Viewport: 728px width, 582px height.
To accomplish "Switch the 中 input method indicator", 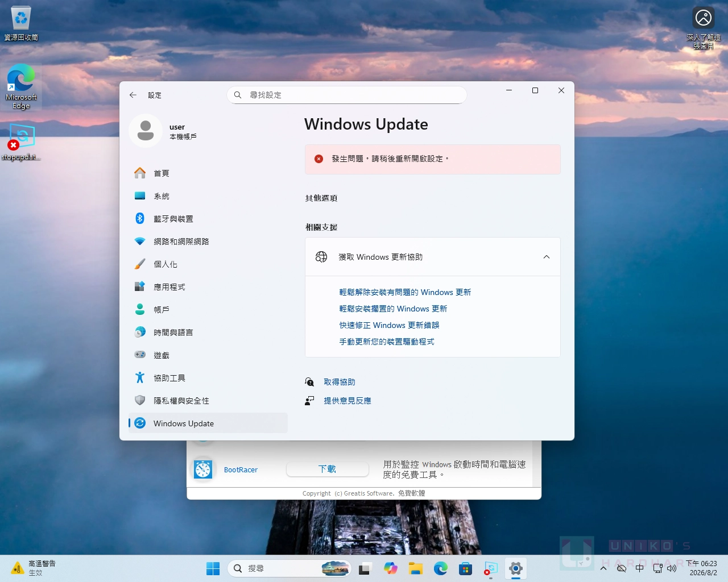I will point(640,568).
